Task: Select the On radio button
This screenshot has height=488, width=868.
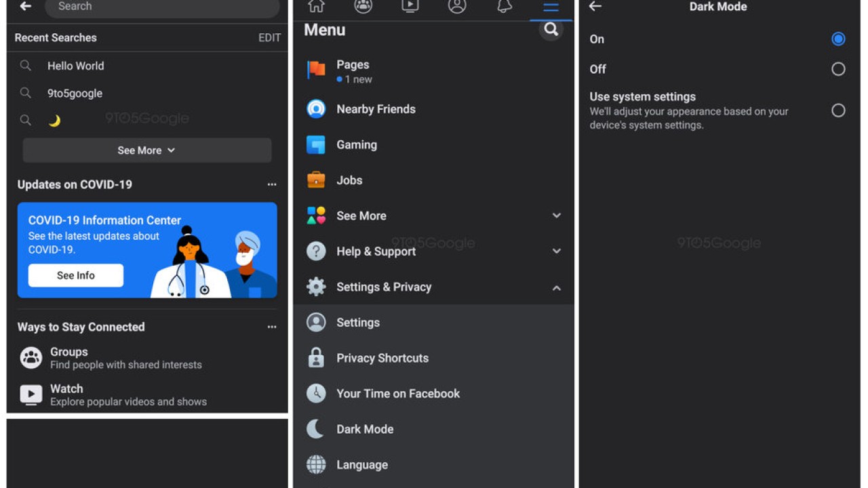Action: coord(838,39)
